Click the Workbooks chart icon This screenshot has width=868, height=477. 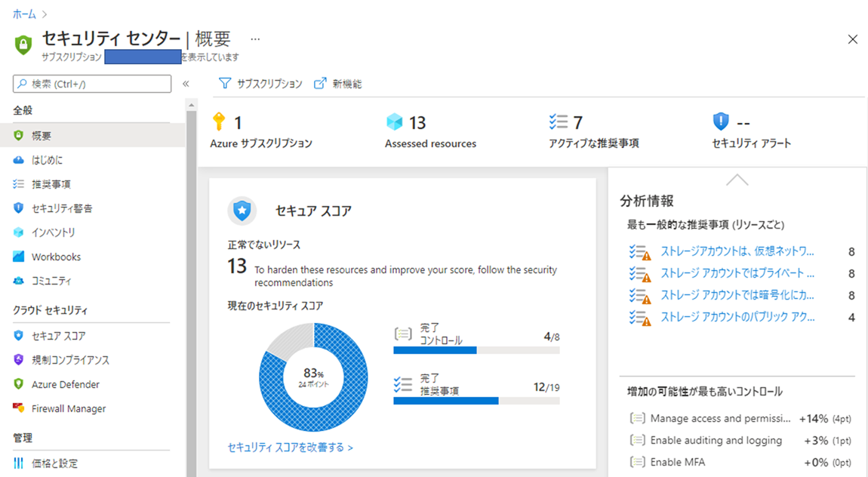click(x=19, y=257)
